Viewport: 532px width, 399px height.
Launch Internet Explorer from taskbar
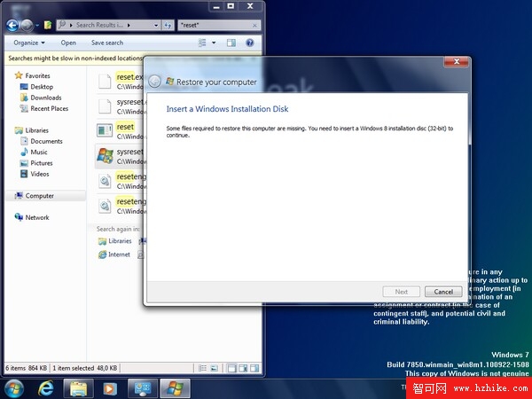pos(46,389)
